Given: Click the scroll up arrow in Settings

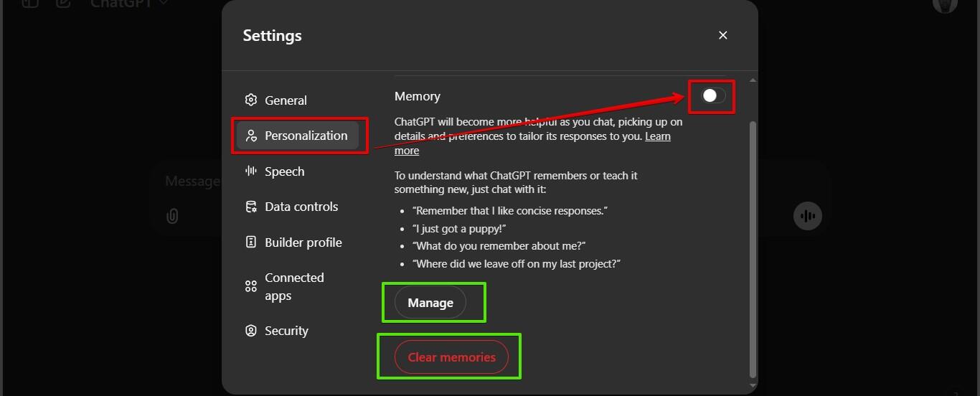Looking at the screenshot, I should pos(753,80).
